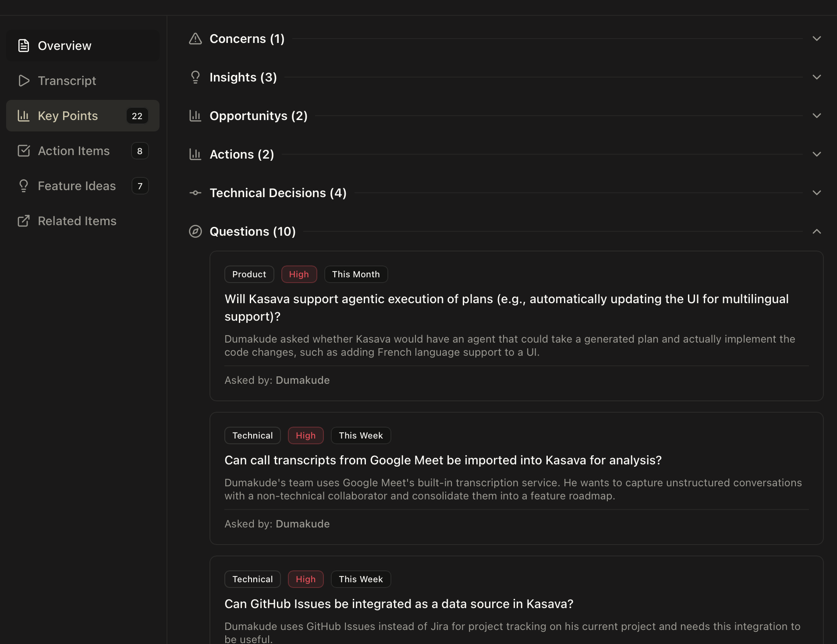Click the Questions compass icon
The image size is (837, 644).
click(195, 231)
